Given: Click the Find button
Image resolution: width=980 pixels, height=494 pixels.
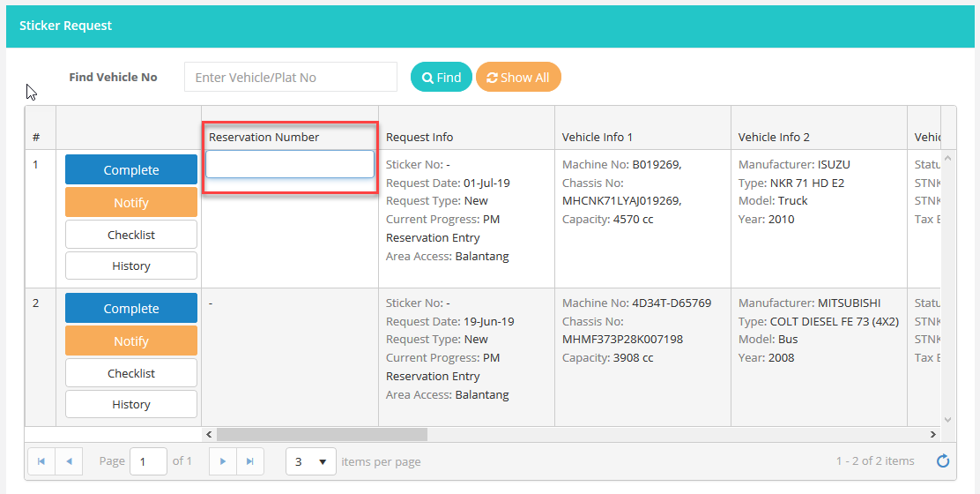Looking at the screenshot, I should (x=442, y=78).
